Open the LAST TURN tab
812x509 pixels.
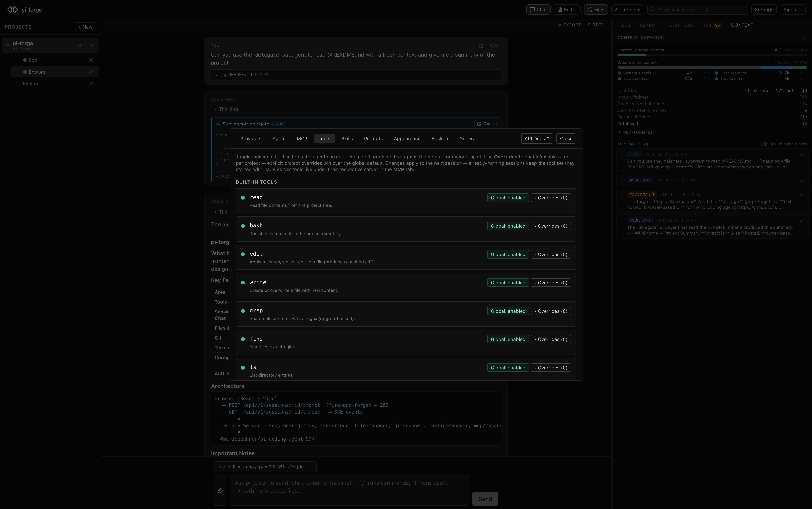pos(681,25)
